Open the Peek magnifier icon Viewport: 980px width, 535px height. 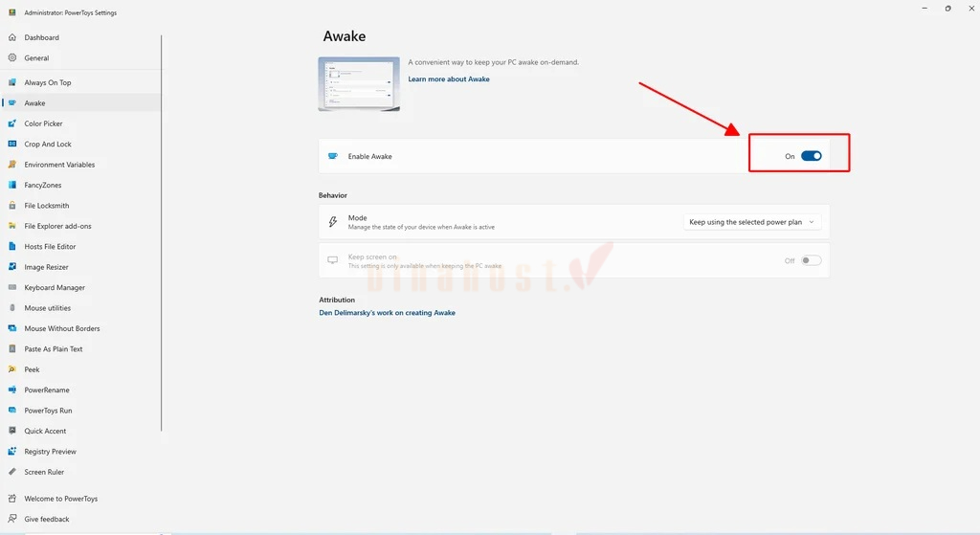click(x=11, y=369)
